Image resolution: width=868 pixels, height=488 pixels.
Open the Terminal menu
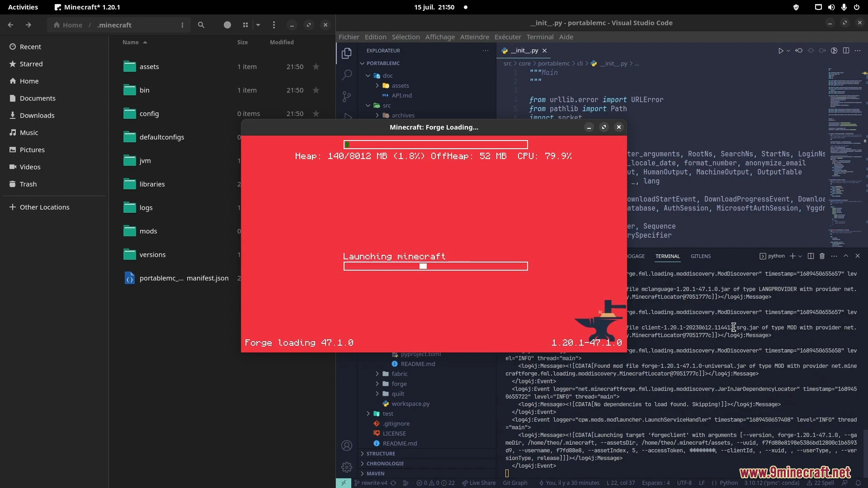pyautogui.click(x=540, y=37)
